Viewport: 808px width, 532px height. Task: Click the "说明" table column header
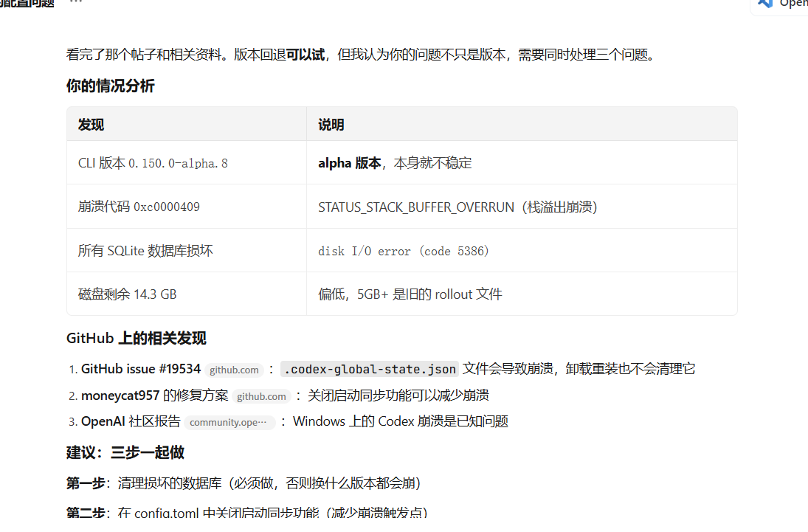[x=522, y=124]
